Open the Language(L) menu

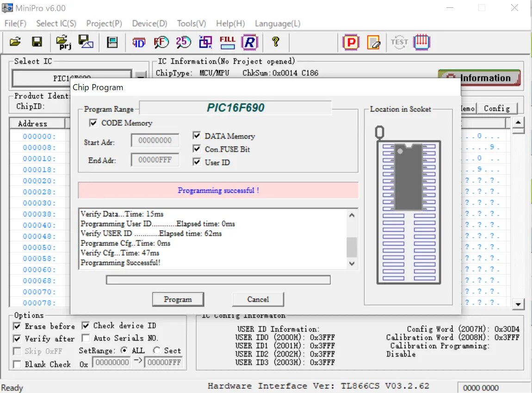pyautogui.click(x=278, y=24)
